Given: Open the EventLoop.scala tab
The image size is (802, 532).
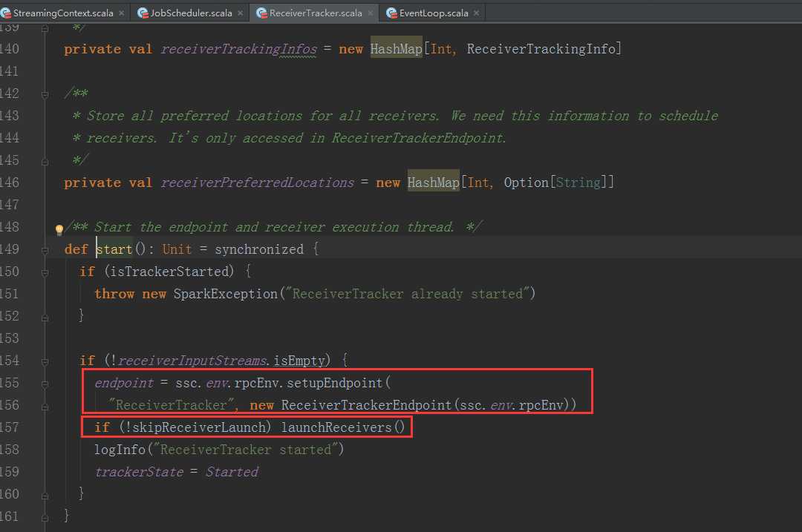Looking at the screenshot, I should 433,13.
